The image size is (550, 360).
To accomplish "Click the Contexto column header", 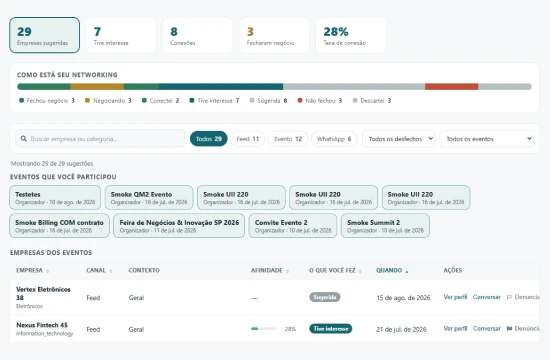I will (144, 271).
